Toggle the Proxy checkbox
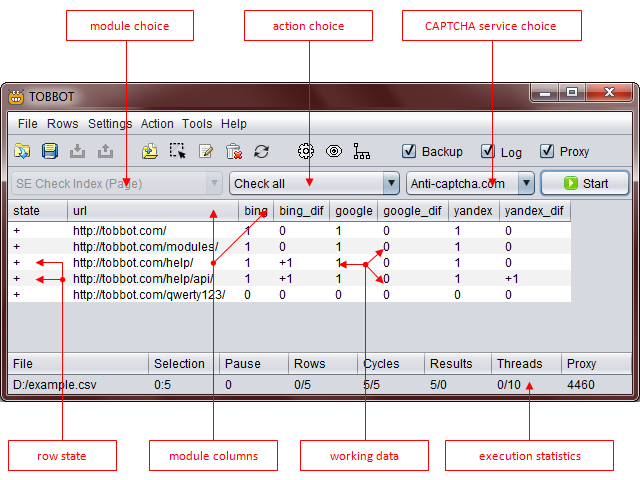This screenshot has height=480, width=640. click(x=547, y=151)
